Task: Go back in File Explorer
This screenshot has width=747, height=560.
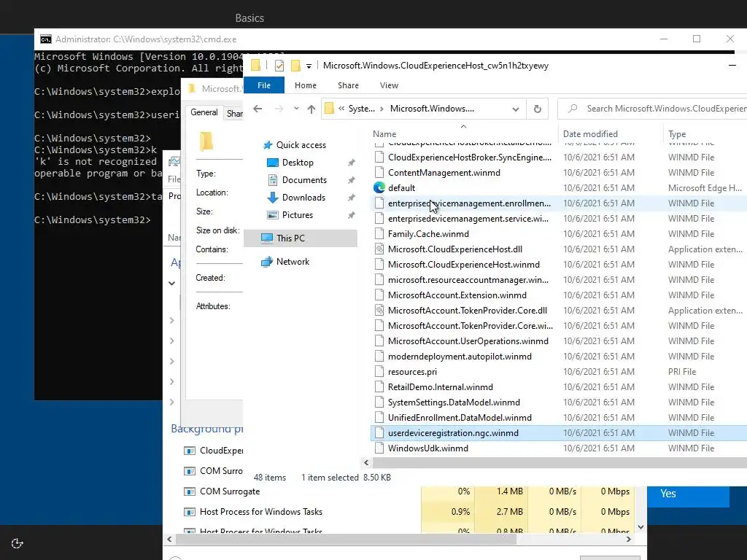Action: click(258, 109)
